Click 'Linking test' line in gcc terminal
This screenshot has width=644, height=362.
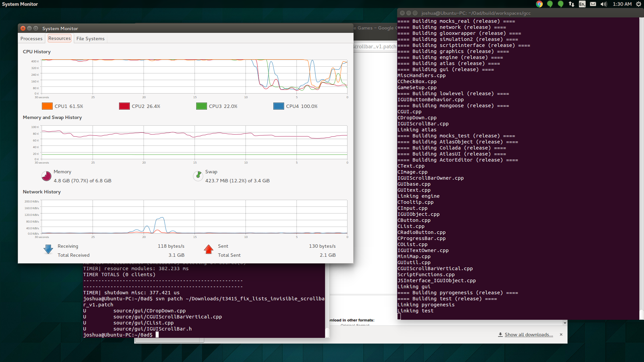416,311
